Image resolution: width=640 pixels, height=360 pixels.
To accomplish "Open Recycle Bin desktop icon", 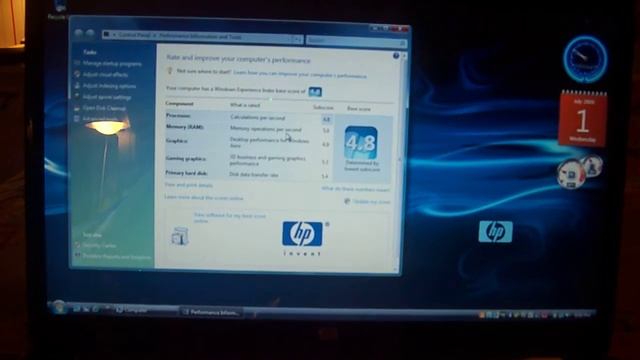I will pos(60,9).
